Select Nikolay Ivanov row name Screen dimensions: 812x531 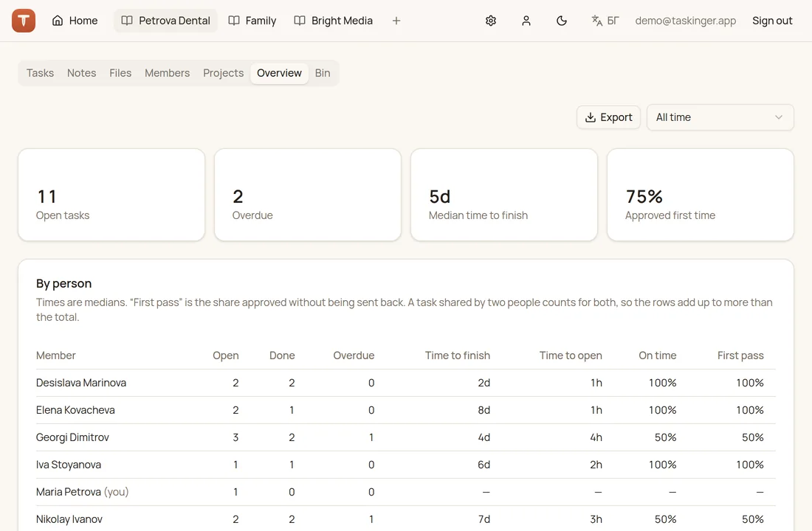[x=69, y=520]
